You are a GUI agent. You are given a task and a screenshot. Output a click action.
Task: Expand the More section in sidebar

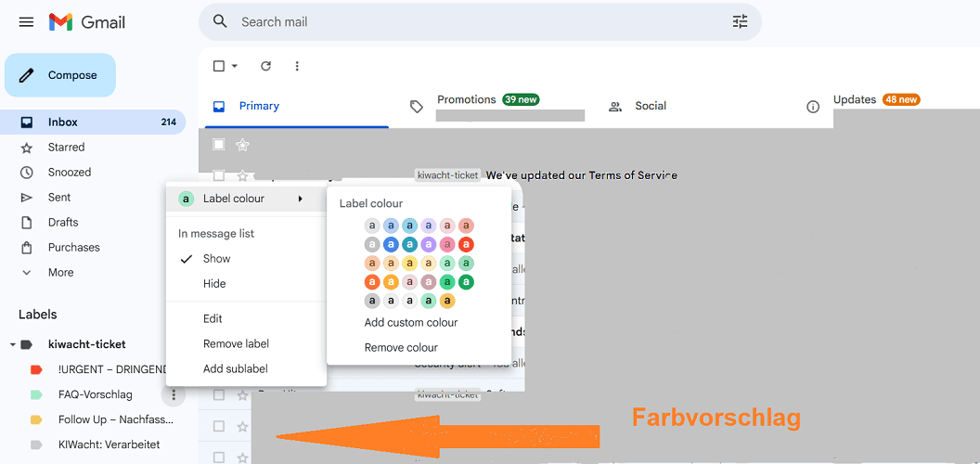pos(60,273)
